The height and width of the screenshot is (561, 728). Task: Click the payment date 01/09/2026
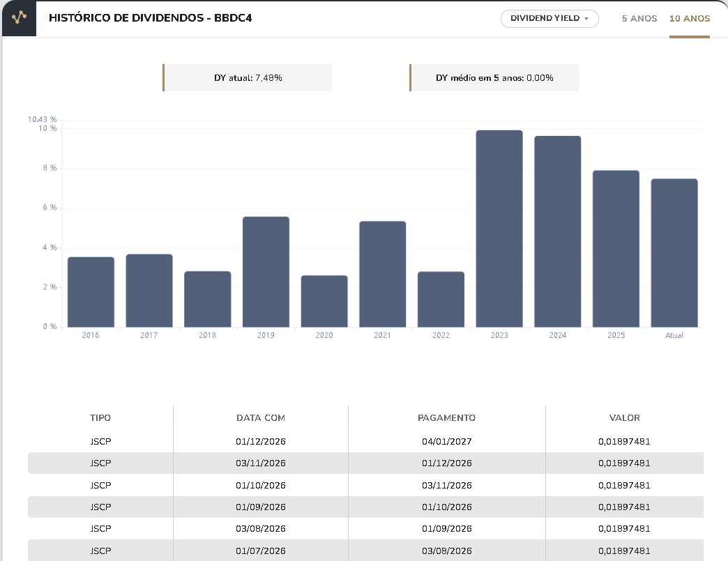click(x=447, y=528)
